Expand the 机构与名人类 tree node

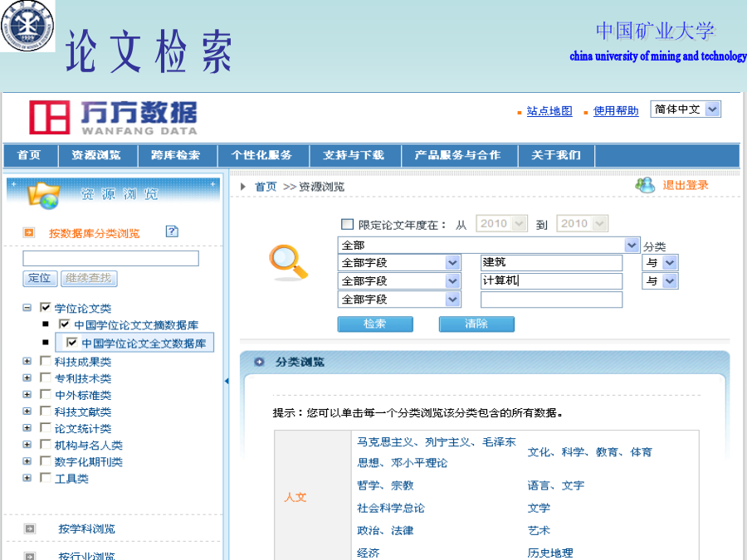[x=27, y=445]
